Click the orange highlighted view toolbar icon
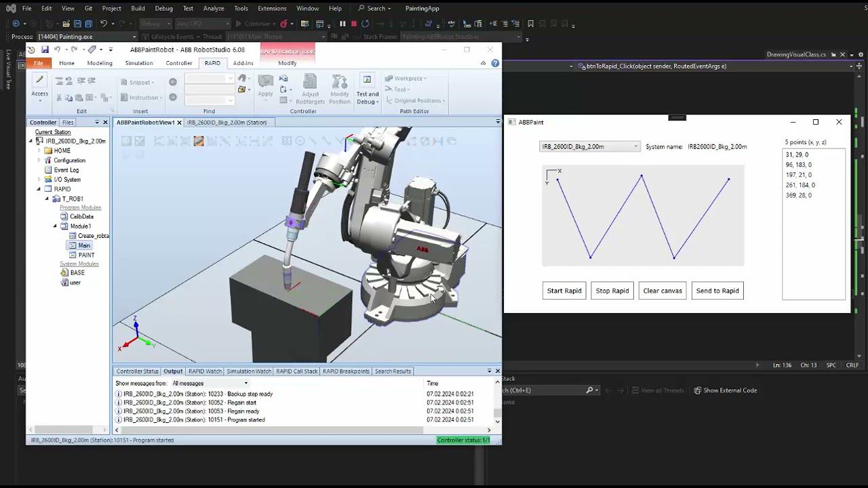Image resolution: width=868 pixels, height=488 pixels. coord(198,141)
